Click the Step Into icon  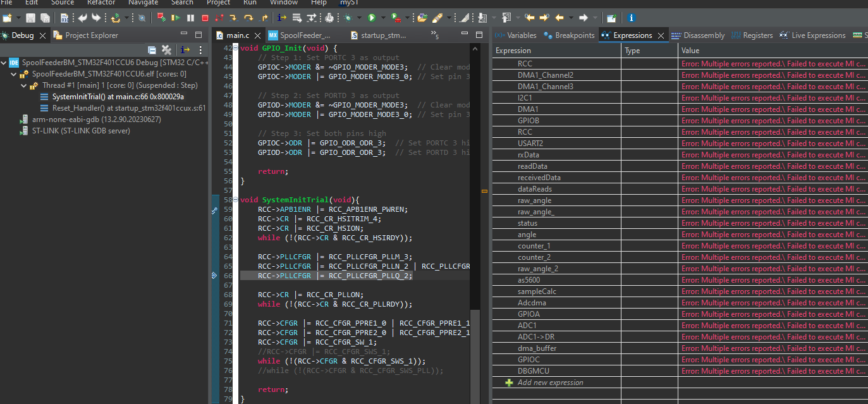pyautogui.click(x=233, y=18)
